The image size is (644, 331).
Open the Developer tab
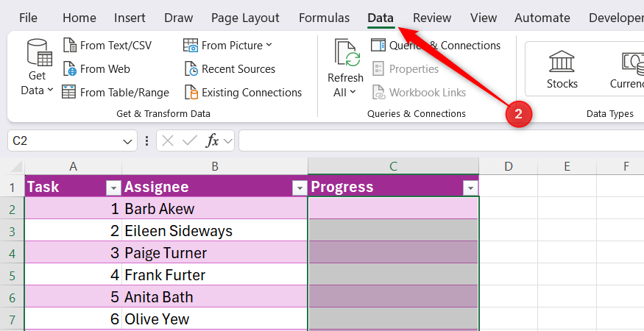(x=616, y=18)
